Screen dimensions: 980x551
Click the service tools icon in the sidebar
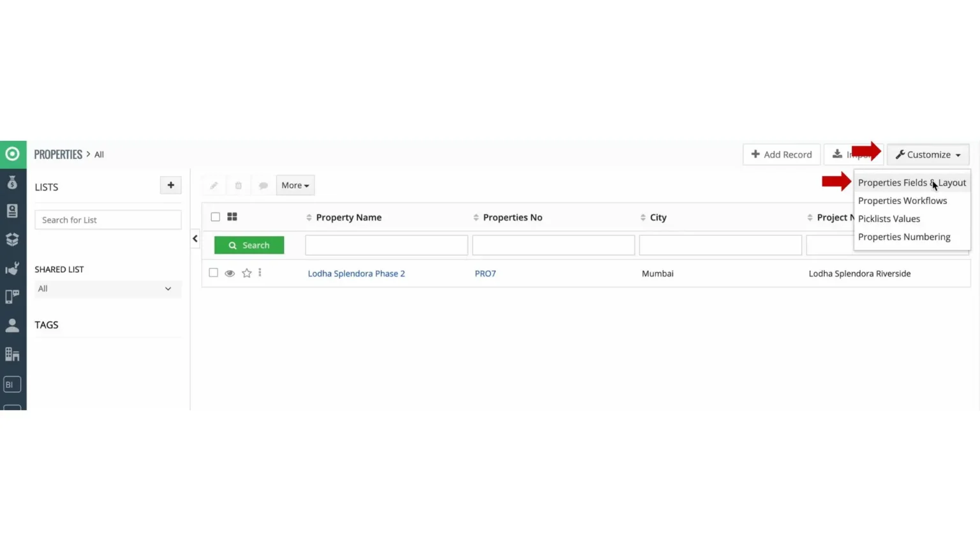coord(12,268)
